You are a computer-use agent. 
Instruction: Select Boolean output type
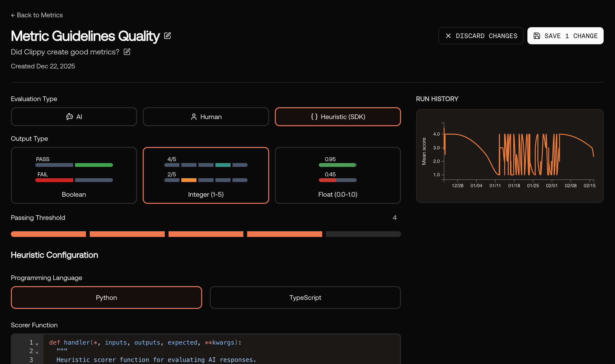[x=74, y=175]
